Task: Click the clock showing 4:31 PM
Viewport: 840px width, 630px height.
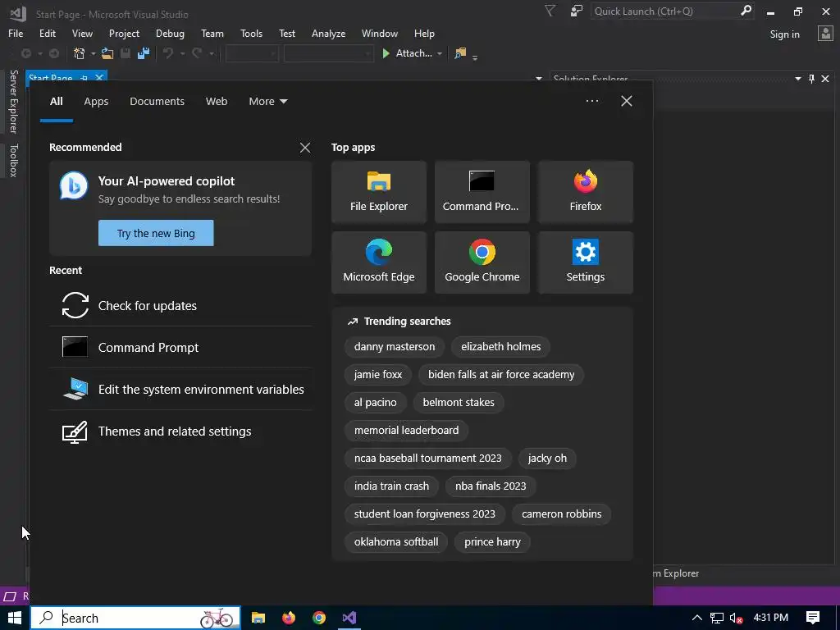Action: point(771,618)
